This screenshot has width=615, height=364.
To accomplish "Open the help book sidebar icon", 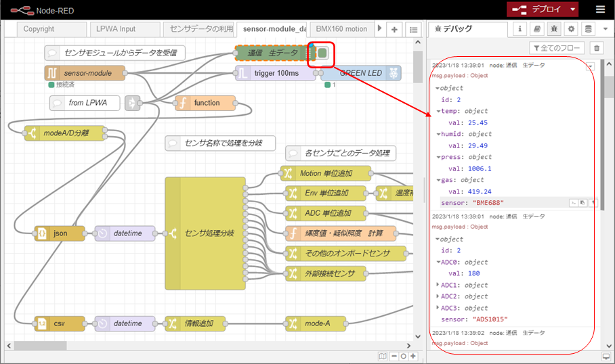I will (537, 29).
